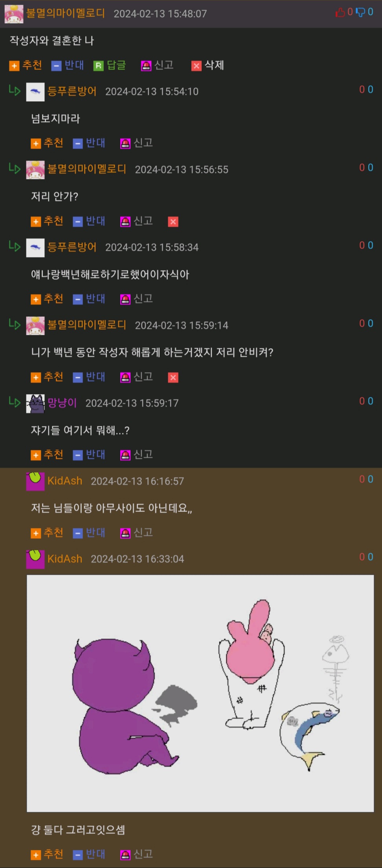The height and width of the screenshot is (868, 382).
Task: Downvote 반대 on '저는 님들이랑 아무사이도' comment
Action: coord(89,533)
